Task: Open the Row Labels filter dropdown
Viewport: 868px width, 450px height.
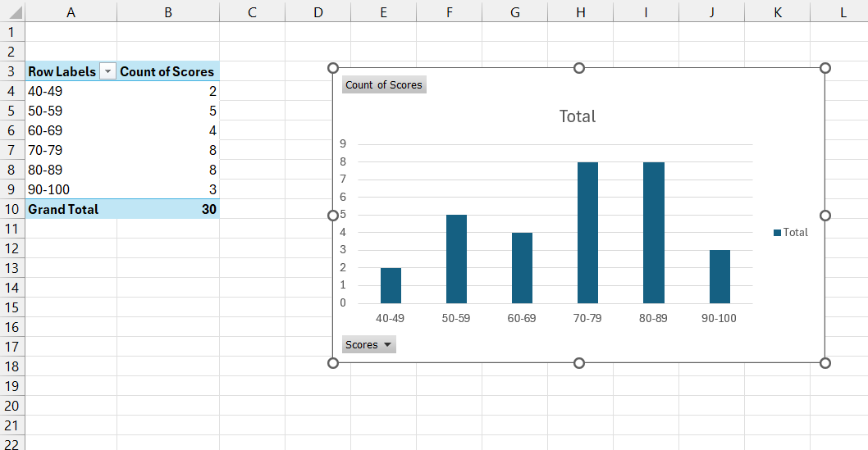Action: click(x=108, y=71)
